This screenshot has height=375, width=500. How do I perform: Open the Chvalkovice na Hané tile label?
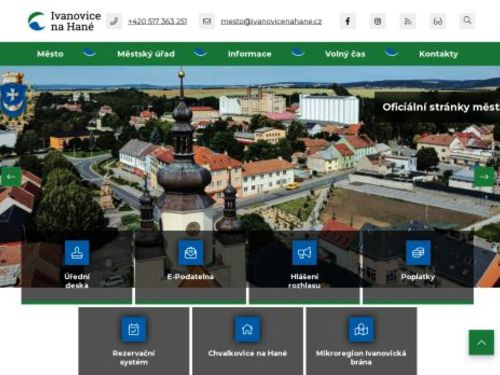(x=247, y=353)
